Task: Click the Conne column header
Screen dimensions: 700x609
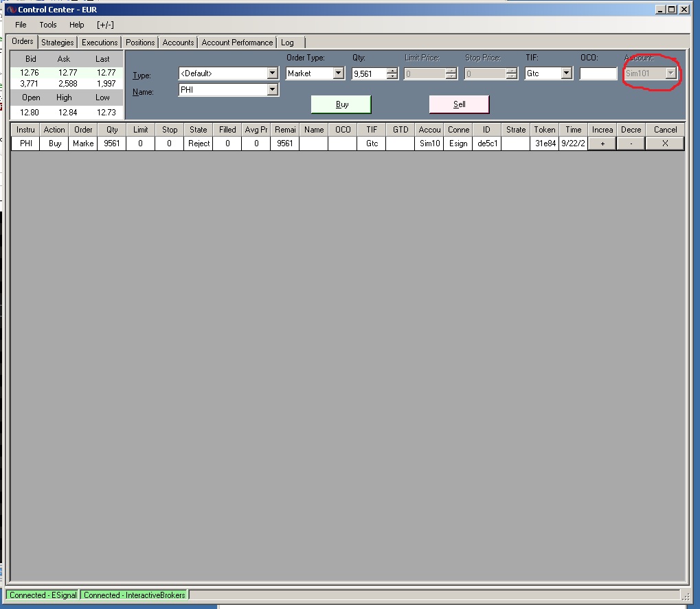Action: click(458, 130)
